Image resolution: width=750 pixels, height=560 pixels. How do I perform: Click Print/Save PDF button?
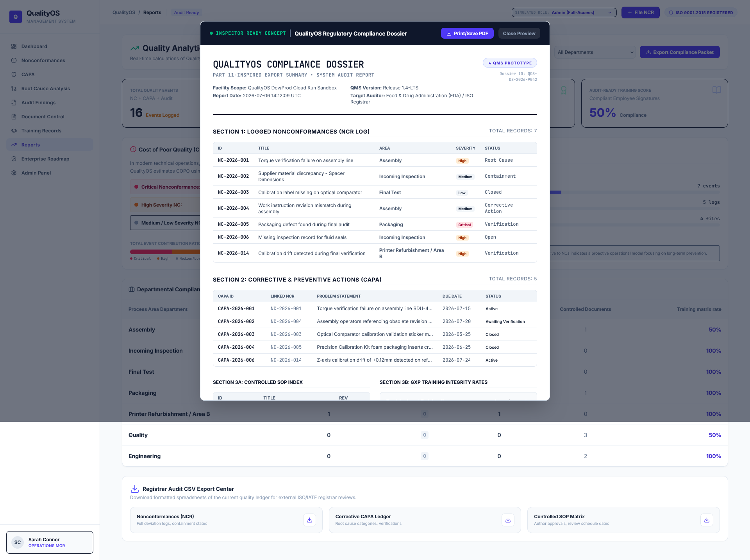point(467,34)
